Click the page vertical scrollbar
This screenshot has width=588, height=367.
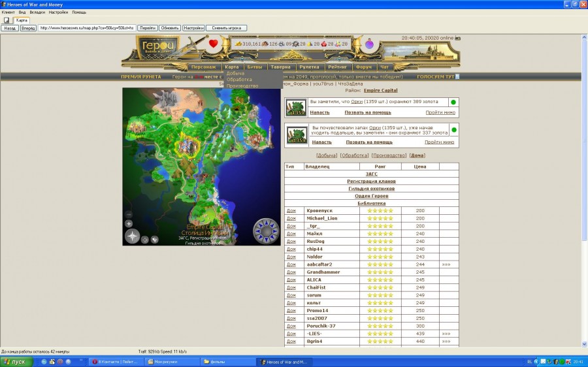coord(584,191)
